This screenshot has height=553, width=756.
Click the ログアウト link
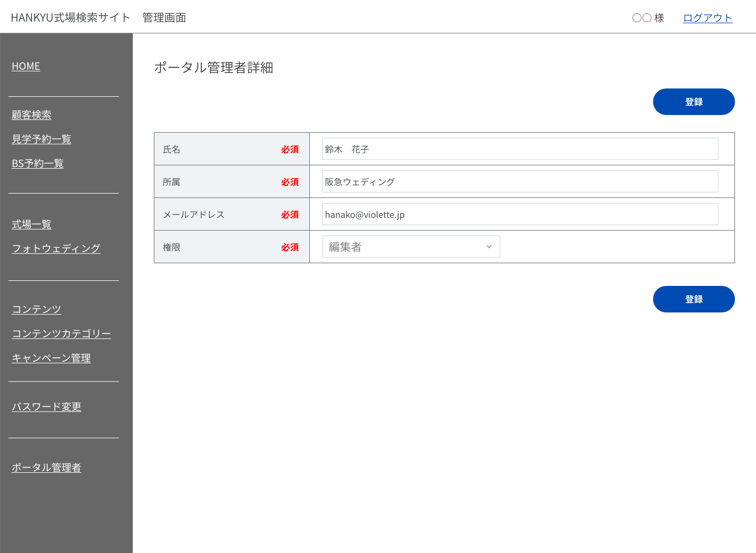(707, 18)
